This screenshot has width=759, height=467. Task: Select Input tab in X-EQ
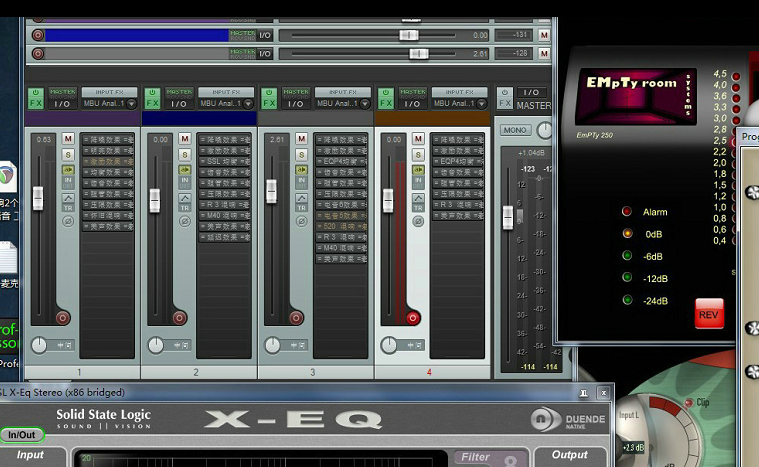(30, 455)
